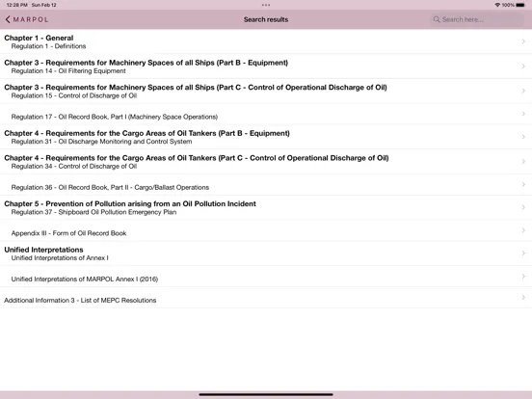Image resolution: width=532 pixels, height=399 pixels.
Task: Tap the status bar clock 12:28 PM
Action: (x=17, y=5)
